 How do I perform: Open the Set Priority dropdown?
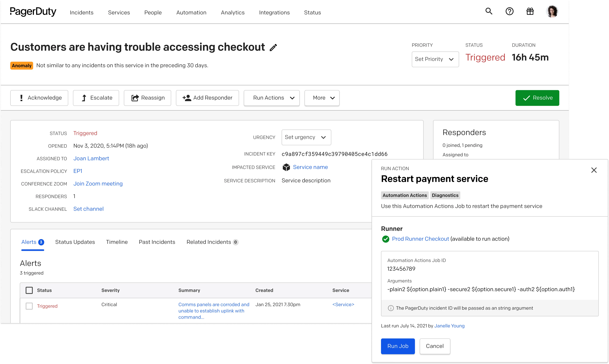(435, 59)
